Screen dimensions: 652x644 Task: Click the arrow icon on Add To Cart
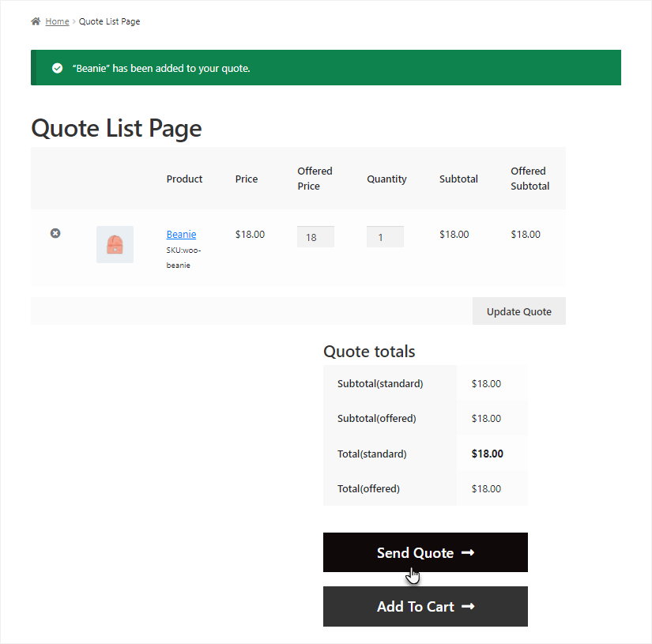468,607
